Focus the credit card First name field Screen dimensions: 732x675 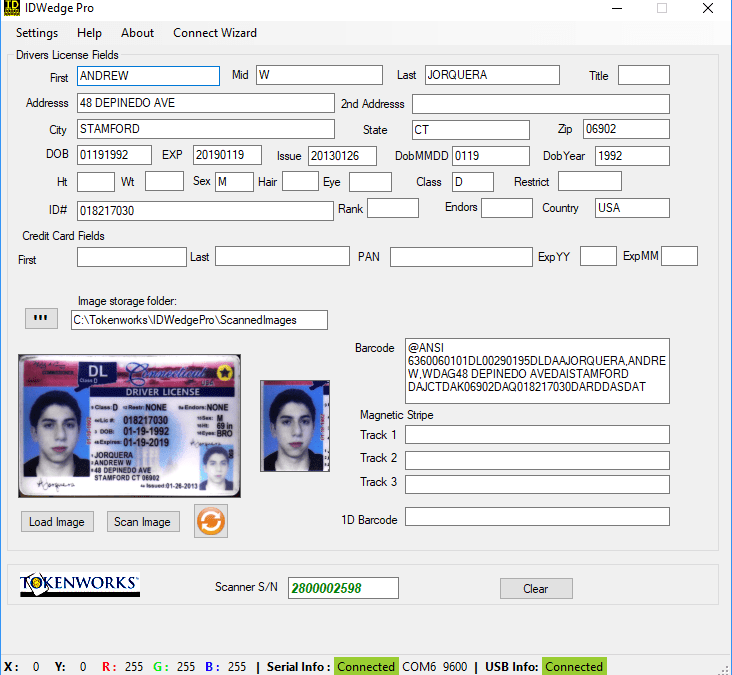tap(132, 257)
